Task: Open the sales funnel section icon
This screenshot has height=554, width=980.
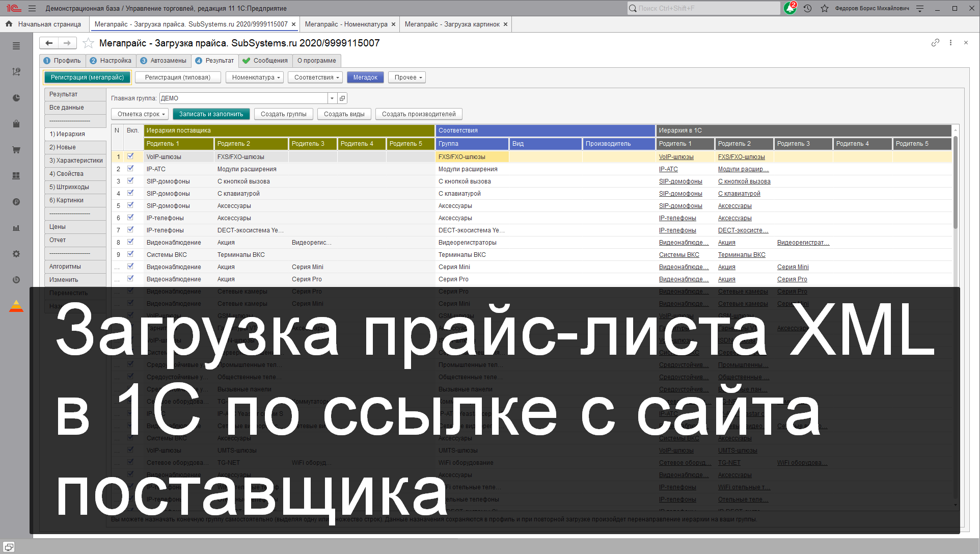Action: (16, 72)
